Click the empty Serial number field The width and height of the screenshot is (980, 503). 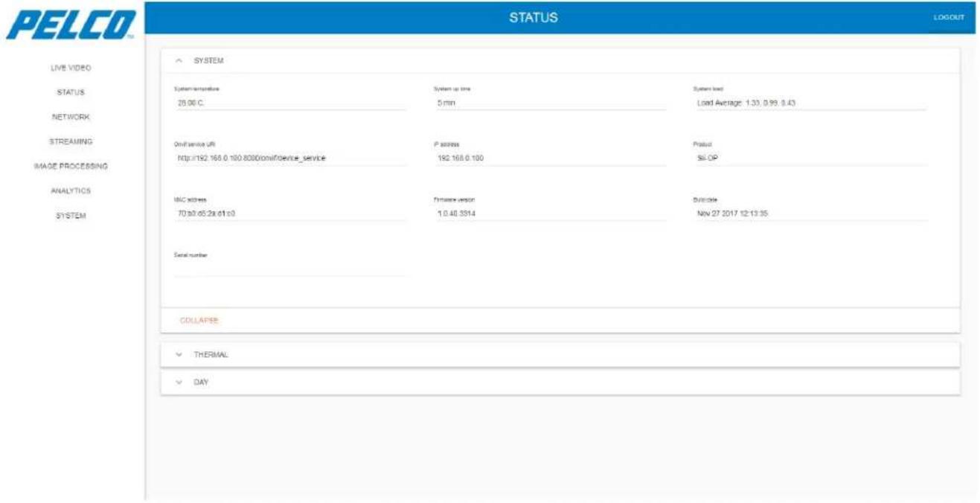click(289, 268)
